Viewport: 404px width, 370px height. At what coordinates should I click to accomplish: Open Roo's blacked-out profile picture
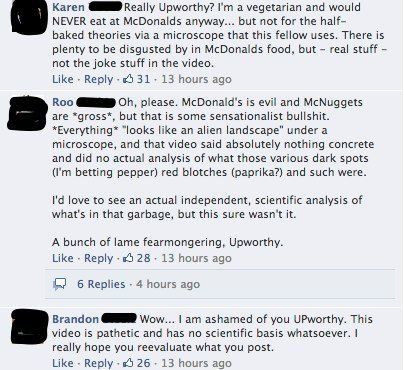click(x=27, y=113)
